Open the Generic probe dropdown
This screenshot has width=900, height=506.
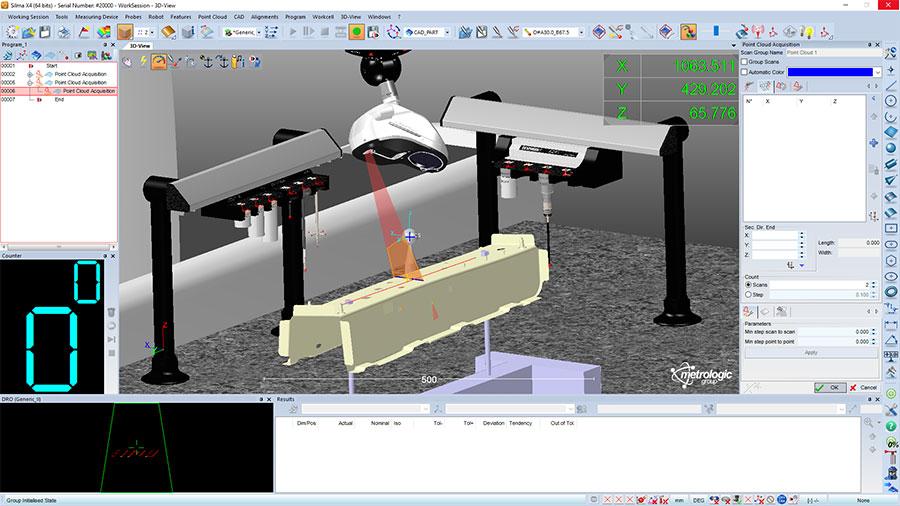pos(258,32)
